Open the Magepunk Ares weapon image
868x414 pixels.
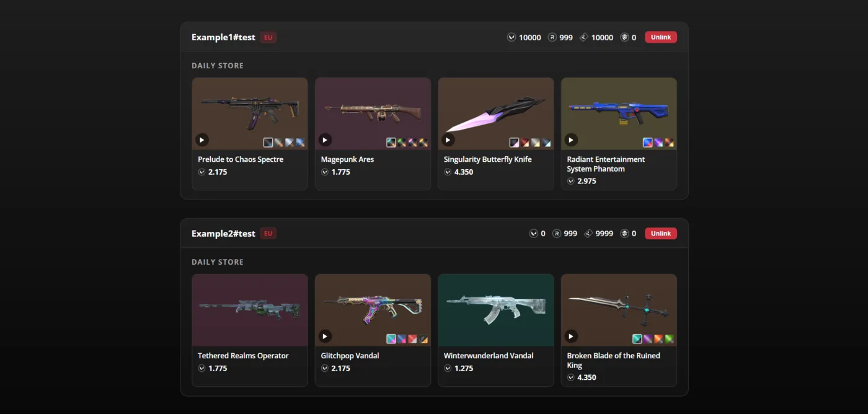373,112
